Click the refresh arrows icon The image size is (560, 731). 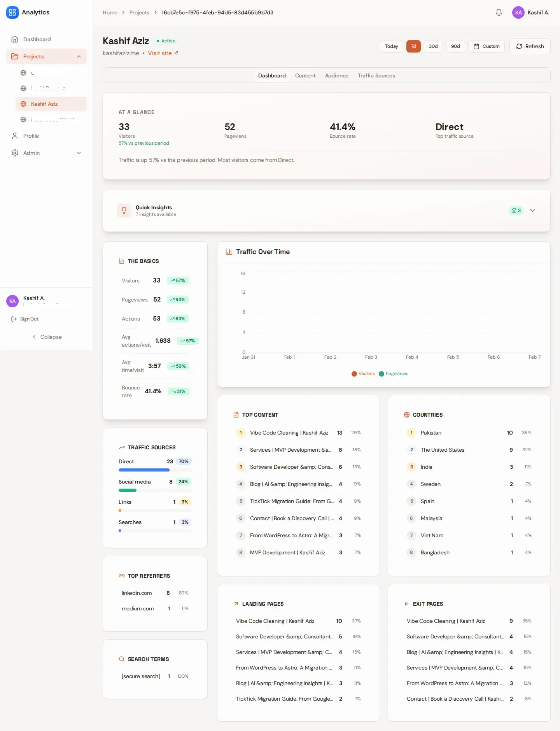[x=519, y=46]
